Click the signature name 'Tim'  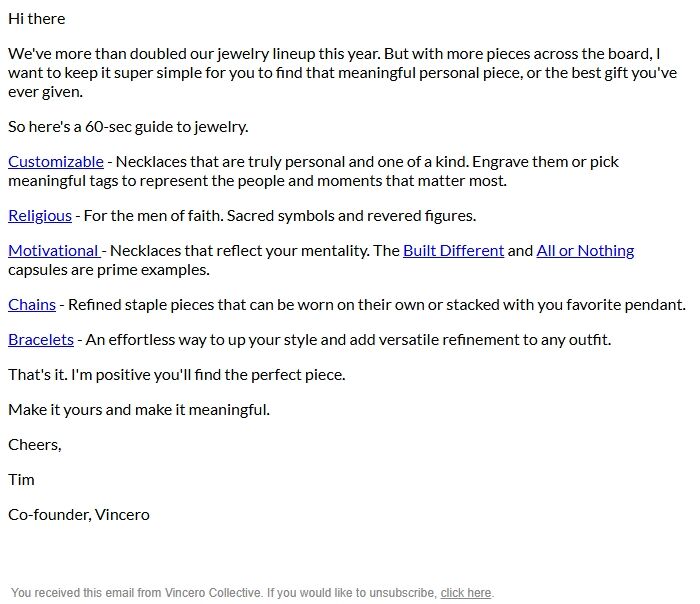[x=21, y=480]
